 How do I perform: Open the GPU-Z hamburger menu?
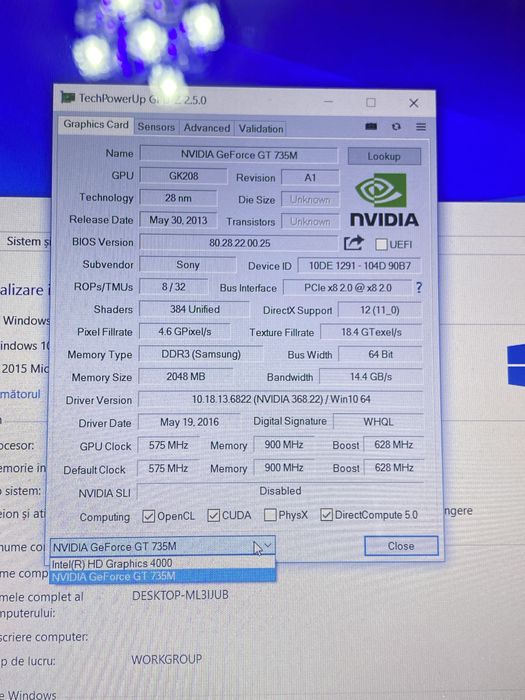point(421,127)
